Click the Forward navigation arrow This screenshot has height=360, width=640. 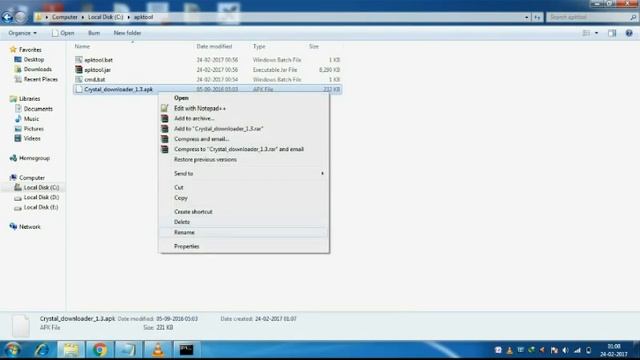(x=20, y=17)
